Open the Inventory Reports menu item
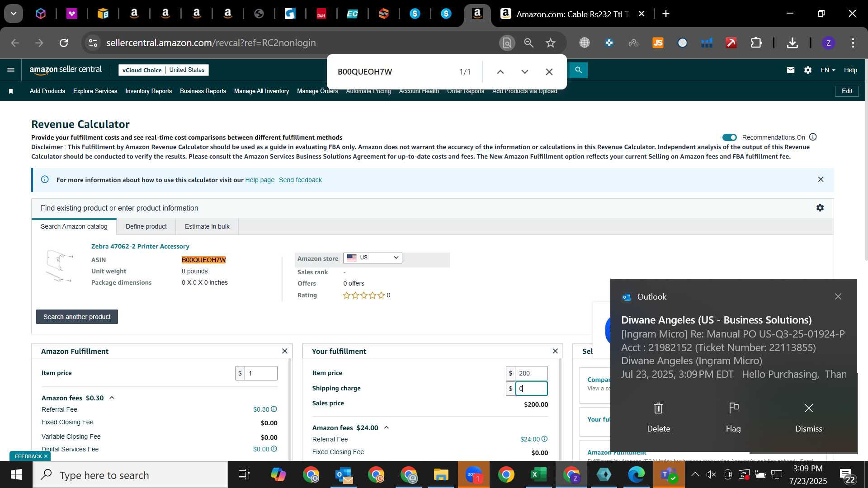 pyautogui.click(x=148, y=91)
